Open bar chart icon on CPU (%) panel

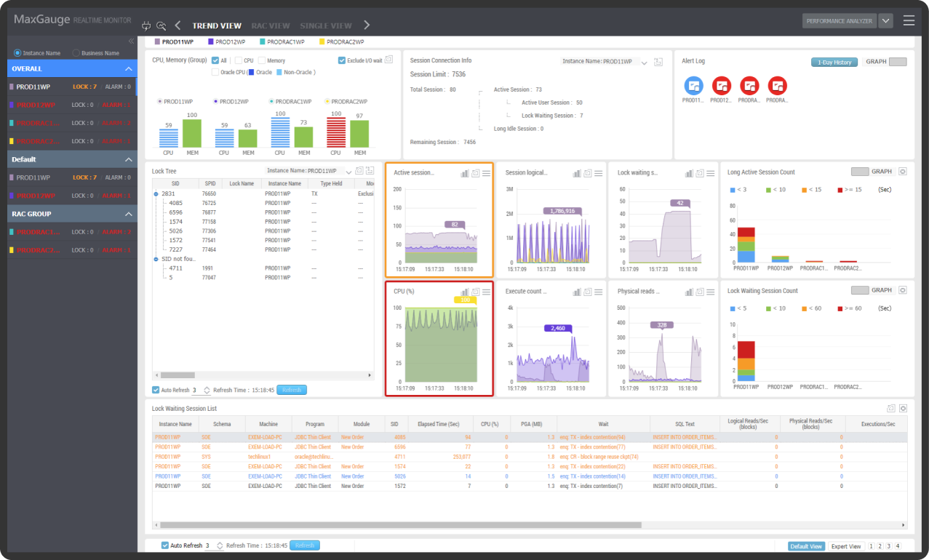[x=464, y=291]
